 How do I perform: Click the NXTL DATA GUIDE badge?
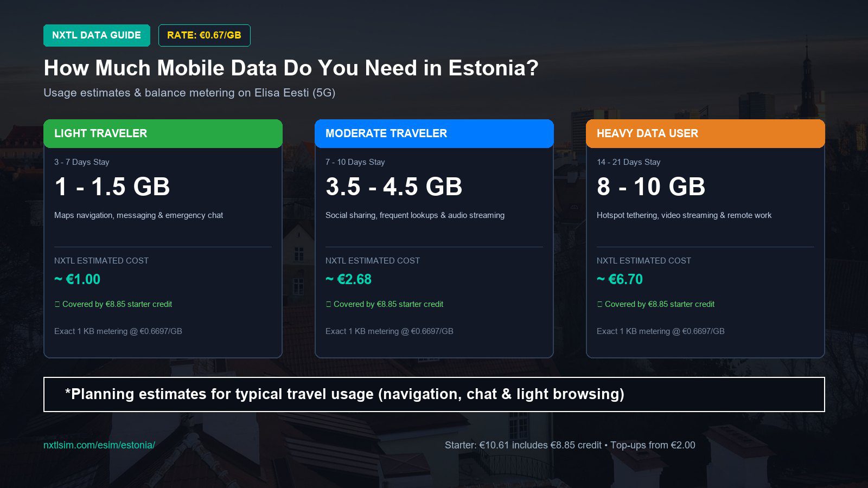coord(97,35)
